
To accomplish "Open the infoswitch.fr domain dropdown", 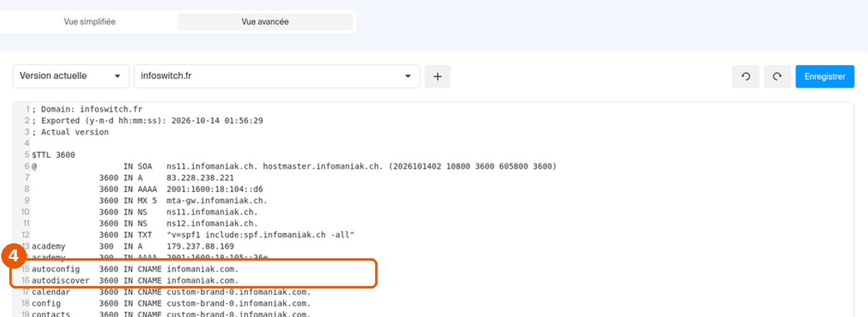I will coord(277,76).
